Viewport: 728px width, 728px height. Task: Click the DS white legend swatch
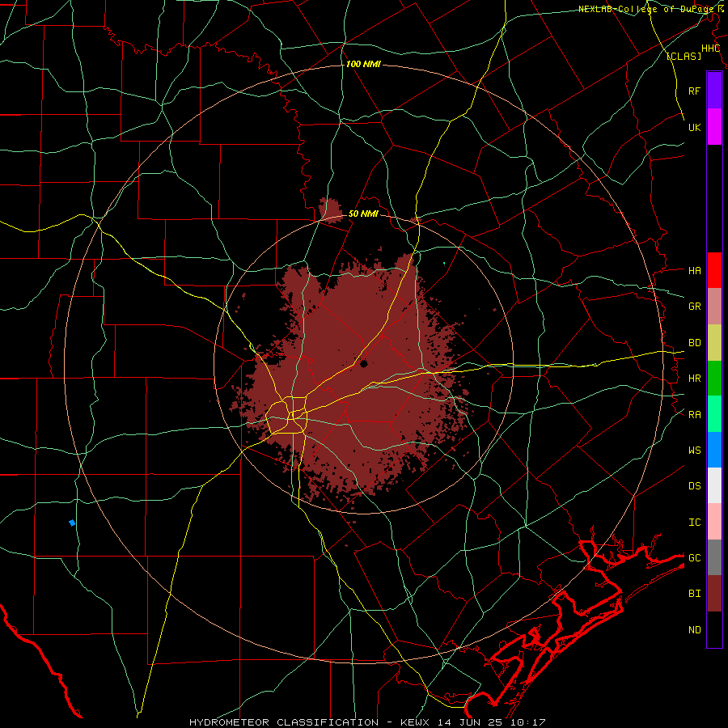click(714, 485)
